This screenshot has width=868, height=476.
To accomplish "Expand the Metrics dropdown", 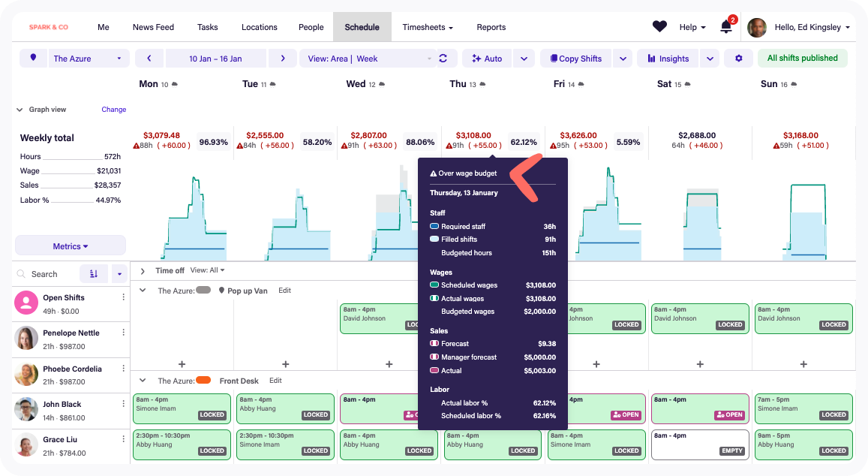I will 71,246.
